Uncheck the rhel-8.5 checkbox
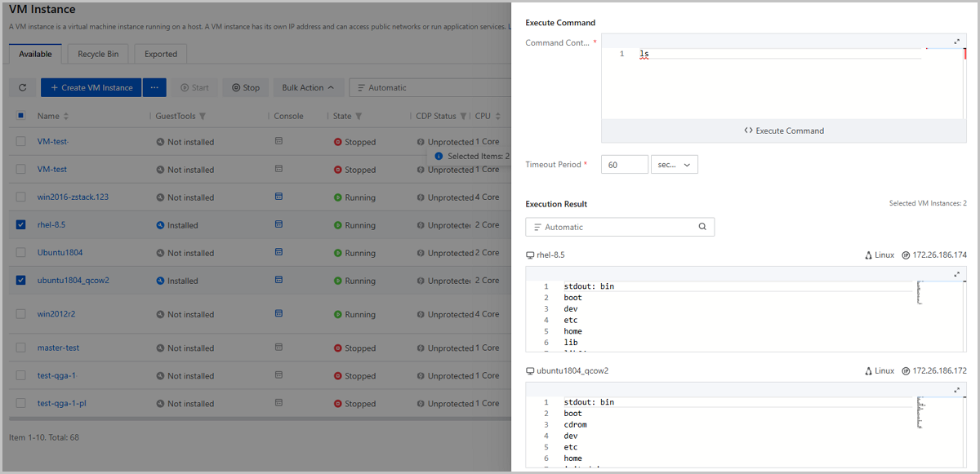The image size is (980, 474). tap(21, 224)
